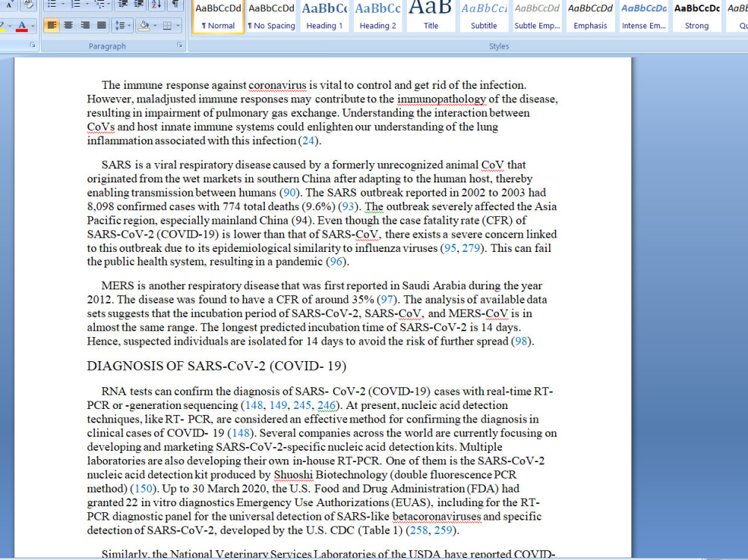Apply the Emphasis style
Viewport: 748px width, 560px height.
pos(590,16)
